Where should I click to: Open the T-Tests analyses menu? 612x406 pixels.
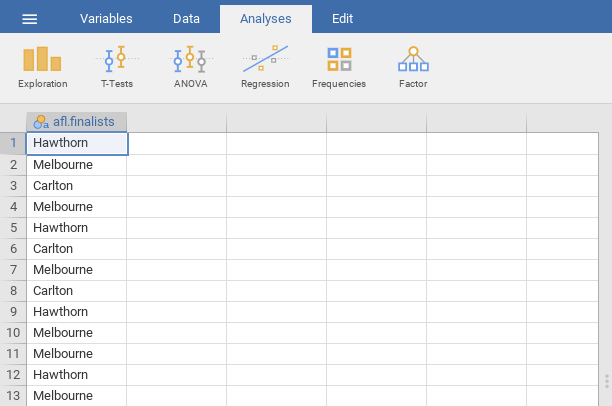117,67
